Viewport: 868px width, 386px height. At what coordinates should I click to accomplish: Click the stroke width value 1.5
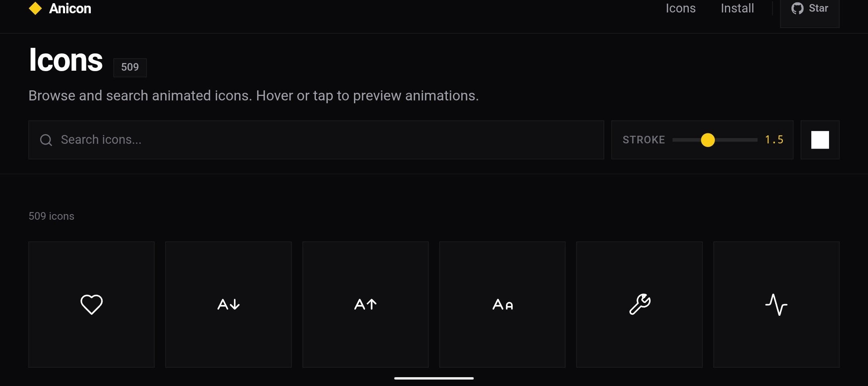[x=774, y=140]
